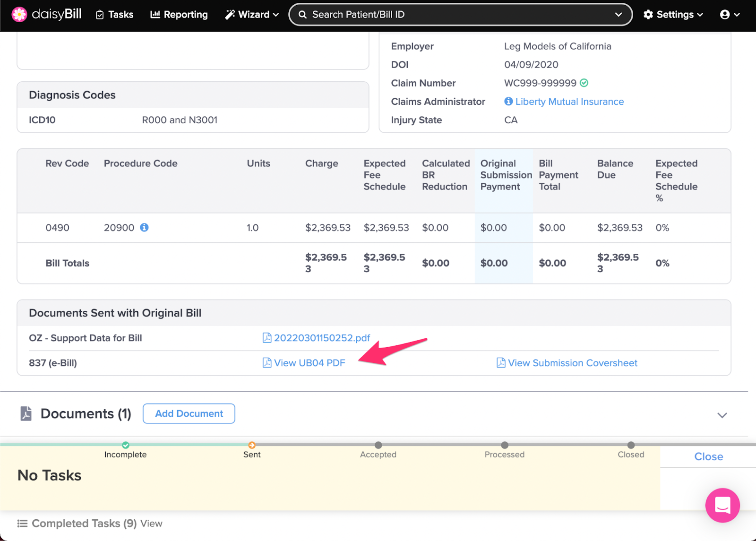Image resolution: width=756 pixels, height=541 pixels.
Task: Go to the Tasks menu item
Action: point(115,15)
